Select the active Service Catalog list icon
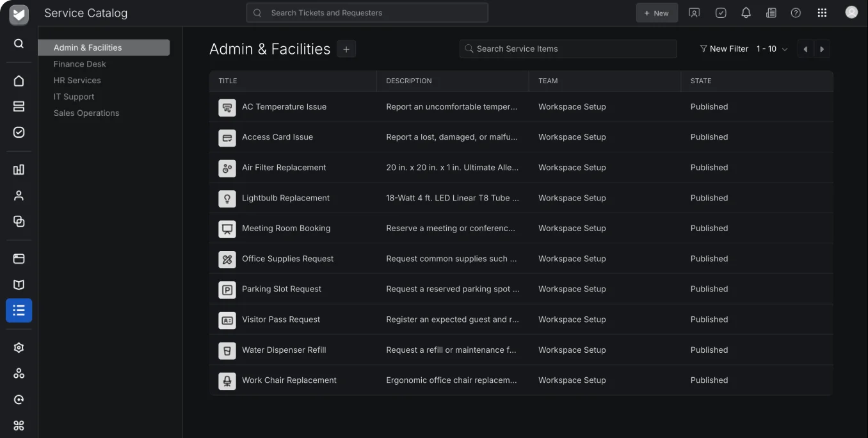This screenshot has width=868, height=438. click(x=19, y=310)
